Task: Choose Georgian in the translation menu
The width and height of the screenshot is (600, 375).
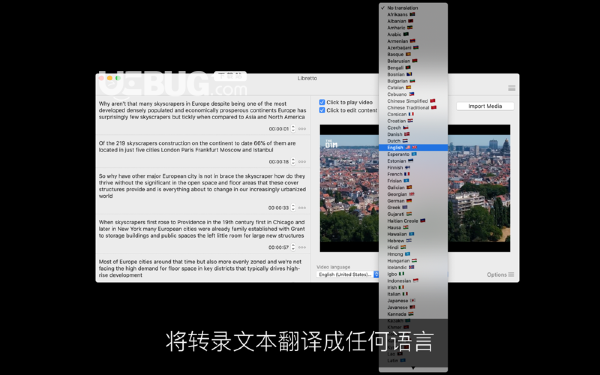Action: click(x=413, y=194)
